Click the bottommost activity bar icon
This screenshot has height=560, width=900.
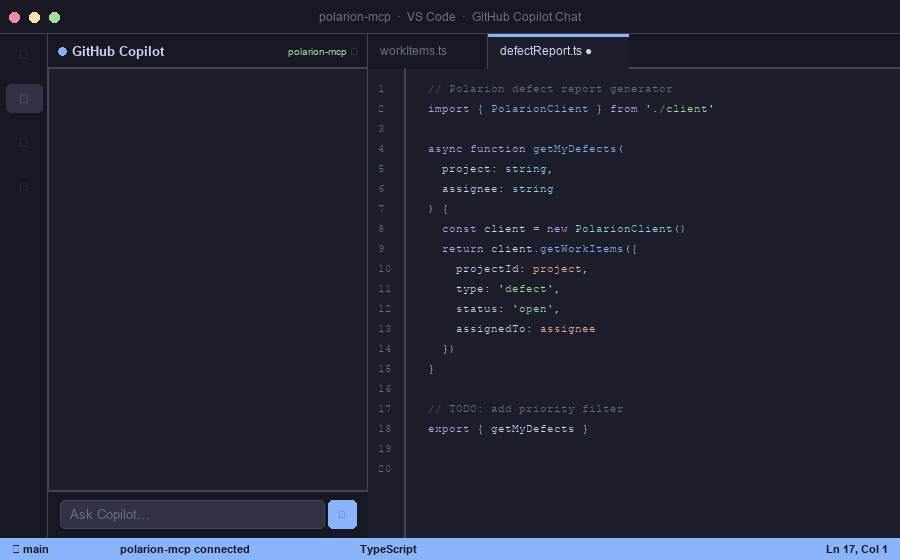click(x=24, y=186)
